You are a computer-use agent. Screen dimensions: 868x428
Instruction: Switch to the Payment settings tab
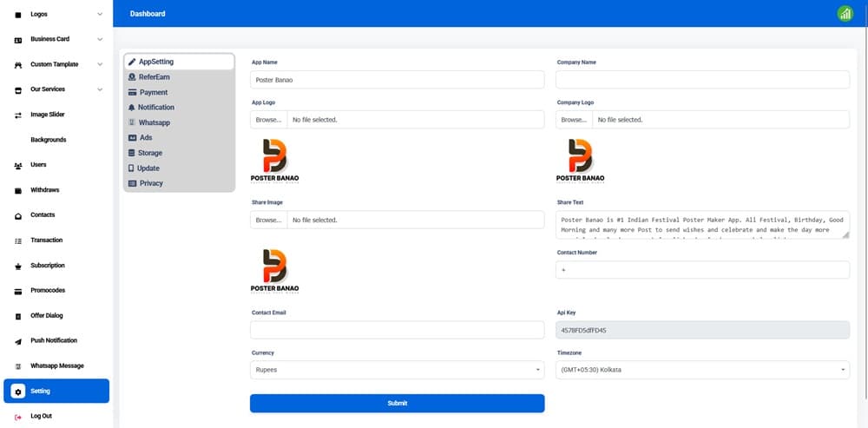click(153, 92)
